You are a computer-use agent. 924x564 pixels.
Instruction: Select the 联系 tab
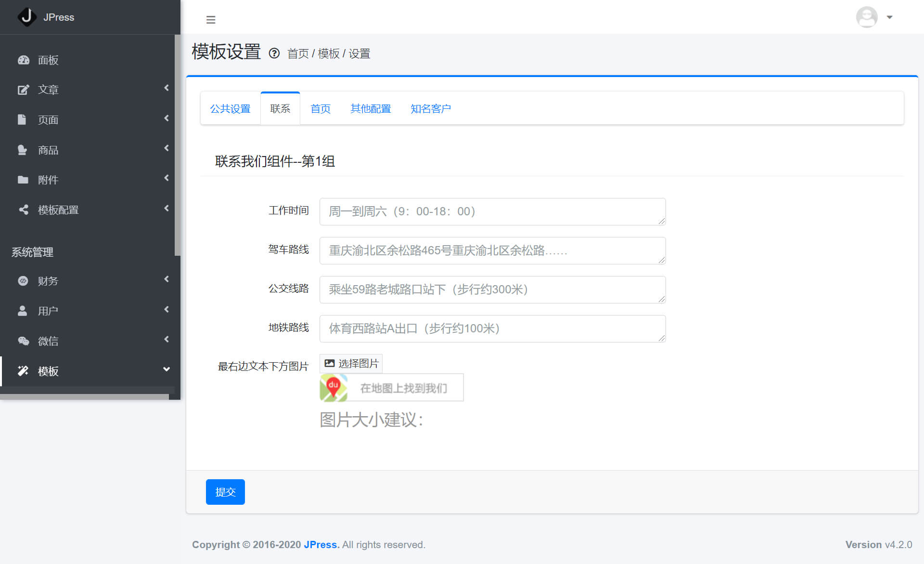pos(280,108)
